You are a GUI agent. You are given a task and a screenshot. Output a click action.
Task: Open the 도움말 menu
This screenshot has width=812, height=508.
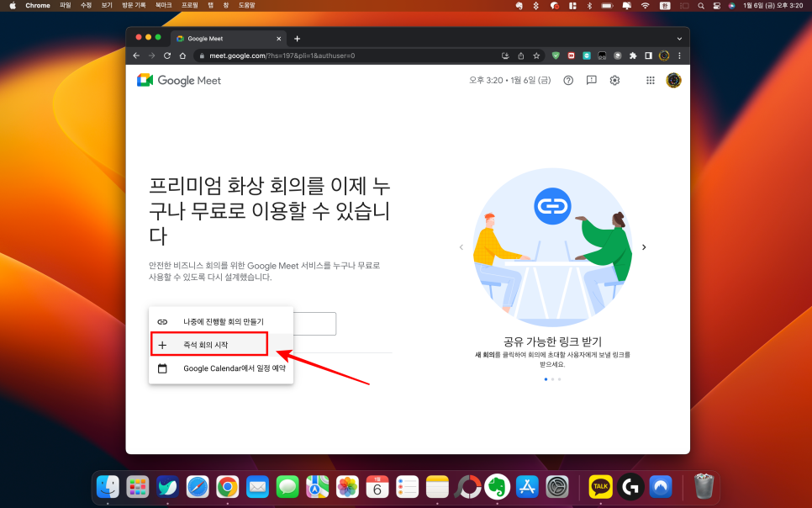[x=246, y=5]
